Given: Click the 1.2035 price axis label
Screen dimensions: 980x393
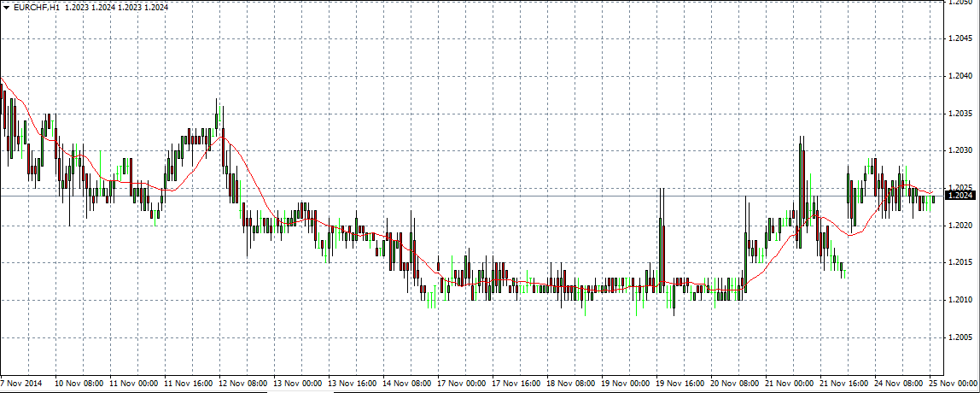Looking at the screenshot, I should coord(961,114).
